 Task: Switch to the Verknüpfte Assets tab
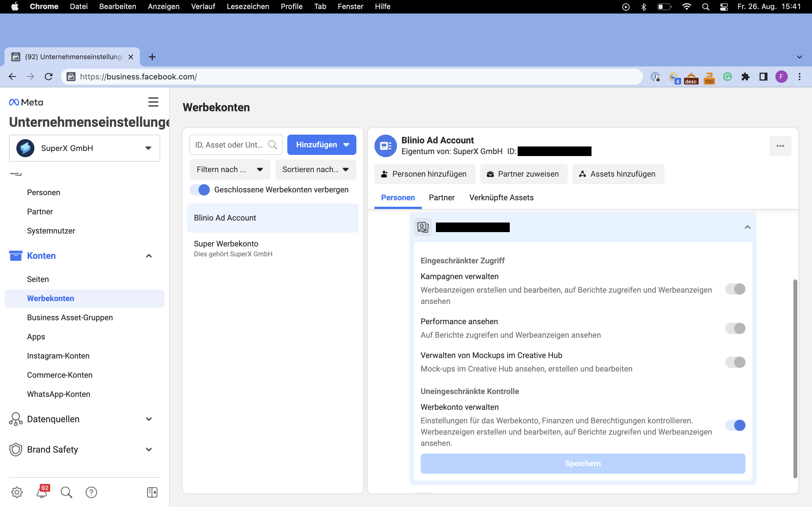tap(501, 197)
